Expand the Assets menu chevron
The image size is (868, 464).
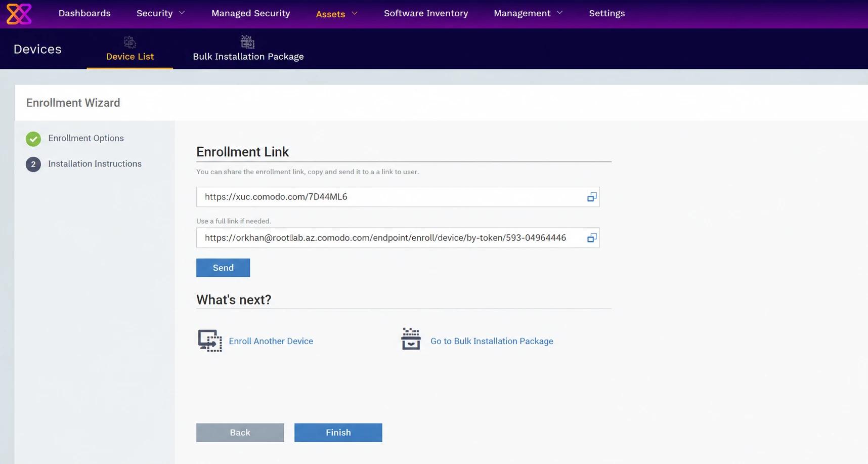(355, 14)
